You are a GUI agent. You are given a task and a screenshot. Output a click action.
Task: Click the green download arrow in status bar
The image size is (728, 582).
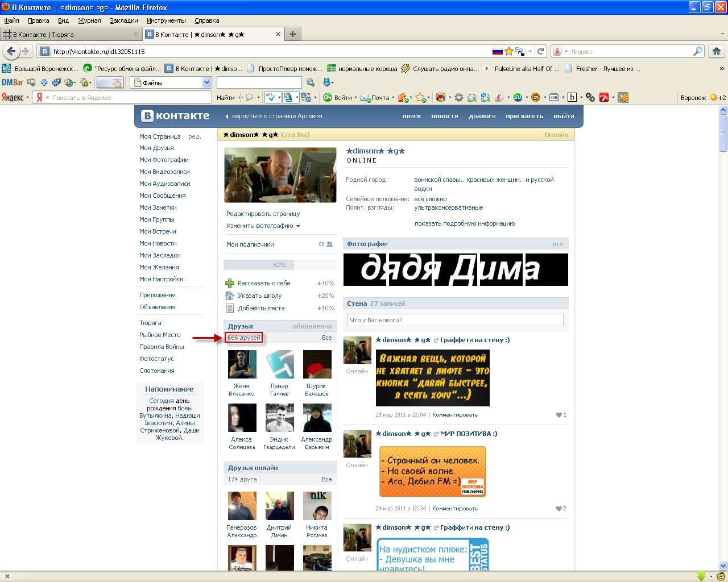point(701,576)
